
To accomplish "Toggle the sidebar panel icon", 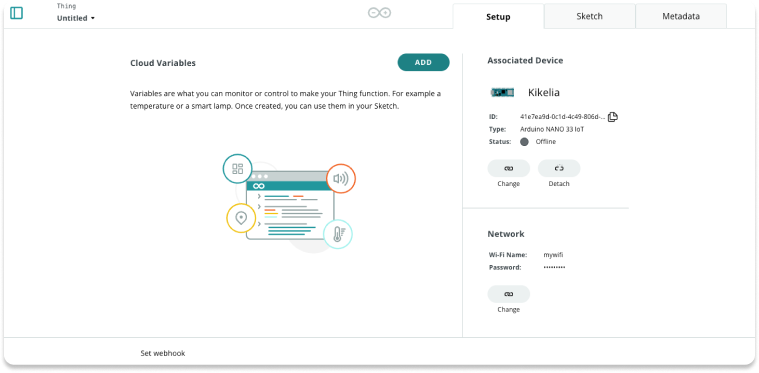I will 16,13.
